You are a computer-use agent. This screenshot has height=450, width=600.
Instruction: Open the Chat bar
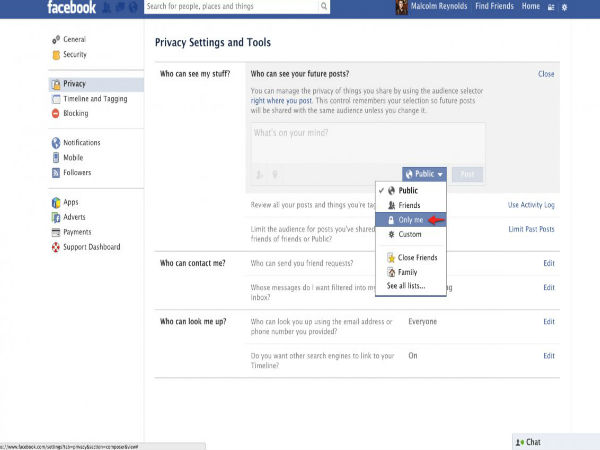[556, 442]
